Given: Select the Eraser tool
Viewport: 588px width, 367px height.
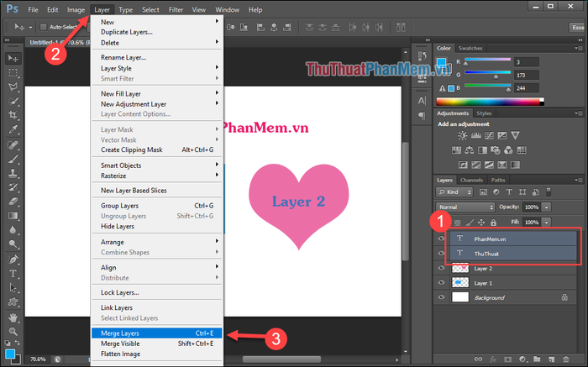Looking at the screenshot, I should pyautogui.click(x=13, y=202).
